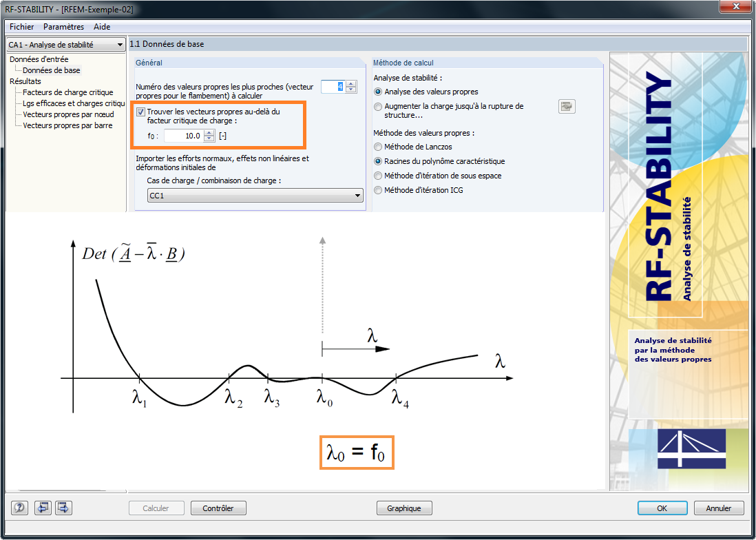Select Vecteurs propres par nœud

click(68, 114)
